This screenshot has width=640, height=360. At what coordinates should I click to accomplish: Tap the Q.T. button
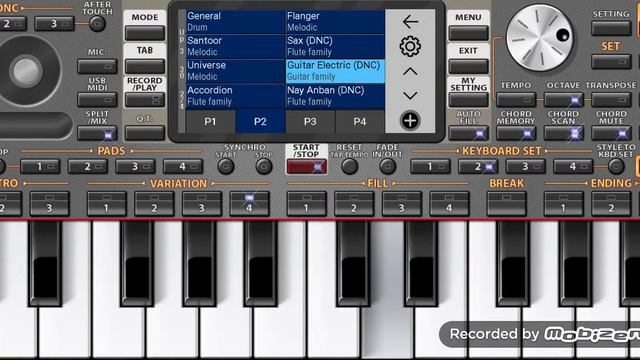click(x=145, y=133)
